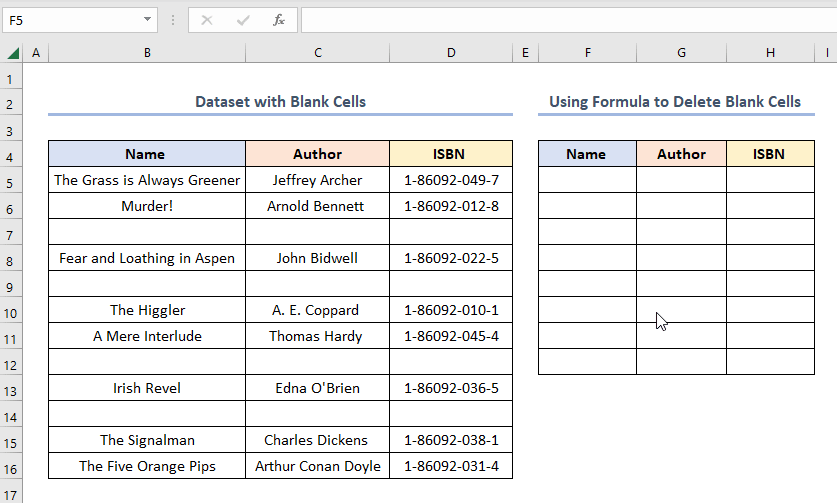
Task: Open the Name Box dropdown arrow
Action: tap(148, 19)
